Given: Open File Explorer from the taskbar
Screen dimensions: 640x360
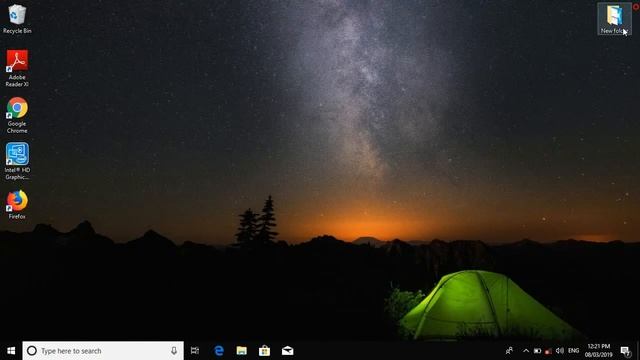Looking at the screenshot, I should click(x=242, y=351).
